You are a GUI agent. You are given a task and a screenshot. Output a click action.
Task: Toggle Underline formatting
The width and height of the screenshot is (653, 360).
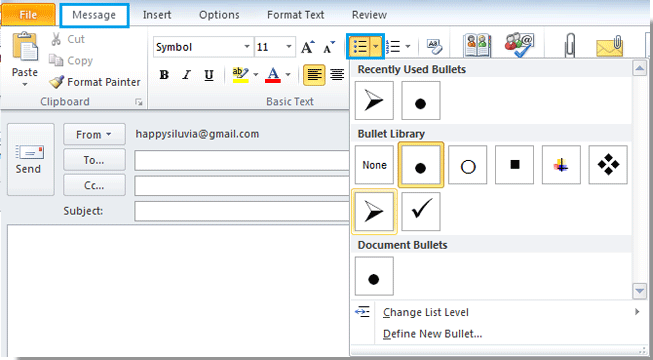tap(209, 75)
